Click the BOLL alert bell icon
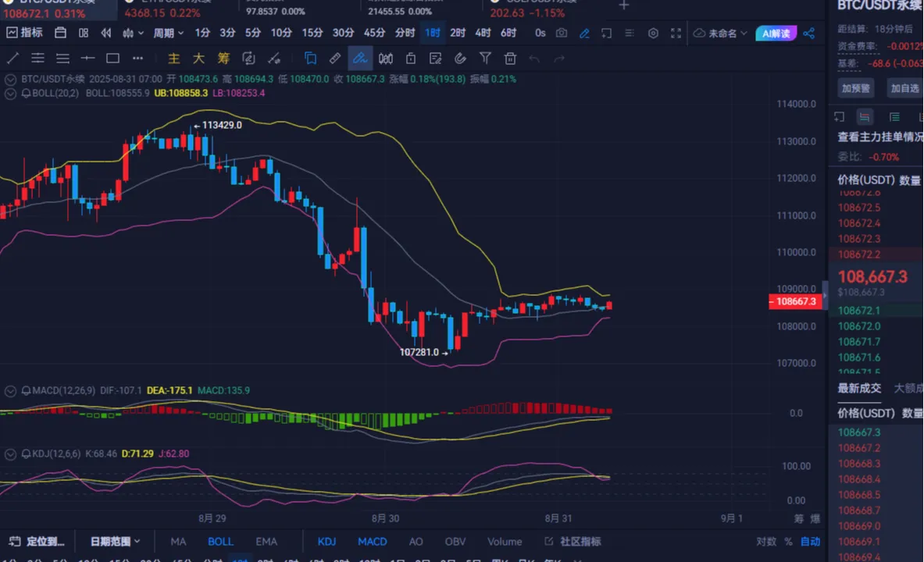This screenshot has height=562, width=924. (x=26, y=93)
